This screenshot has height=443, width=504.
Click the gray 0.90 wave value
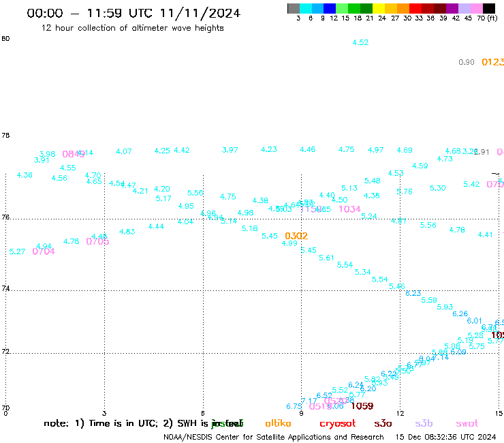[x=467, y=62]
